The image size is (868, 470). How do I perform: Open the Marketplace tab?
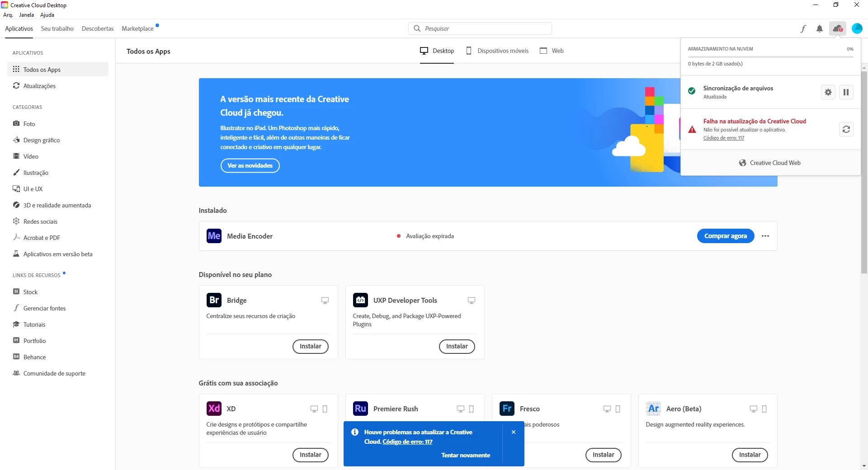click(x=137, y=28)
